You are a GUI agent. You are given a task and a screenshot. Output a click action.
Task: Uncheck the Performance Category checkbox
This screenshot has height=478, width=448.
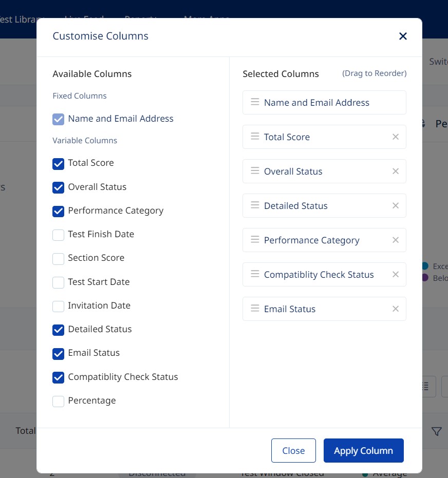point(58,211)
